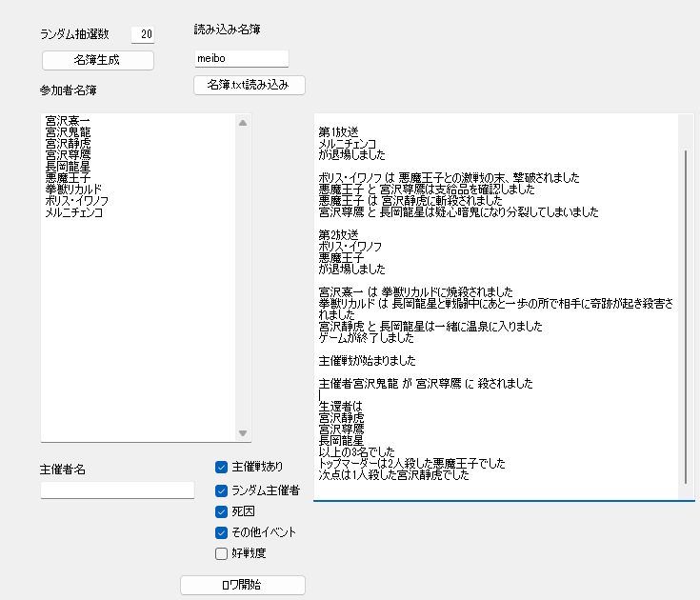Image resolution: width=700 pixels, height=600 pixels.
Task: Click 長岡龍星 in the participant list
Action: [68, 167]
